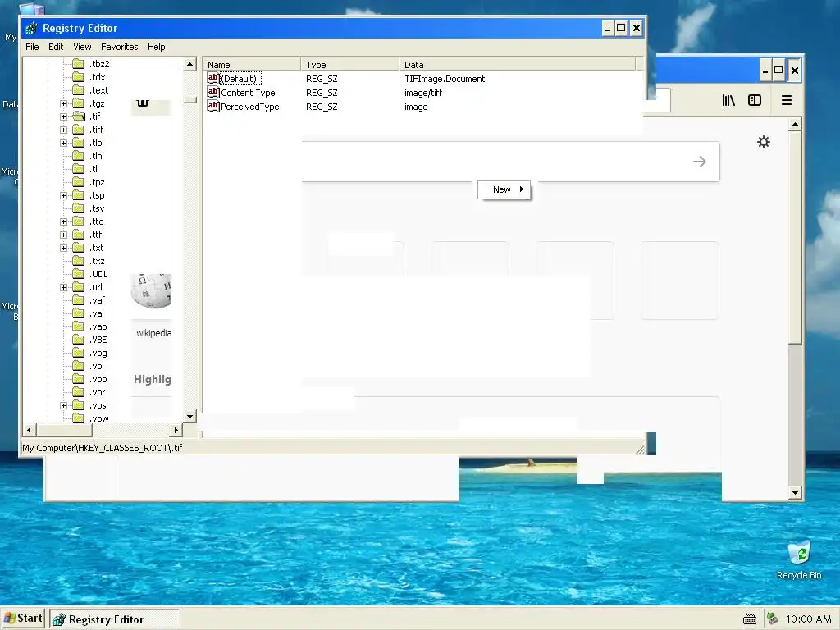This screenshot has height=630, width=840.
Task: Open the Help menu
Action: 157,47
